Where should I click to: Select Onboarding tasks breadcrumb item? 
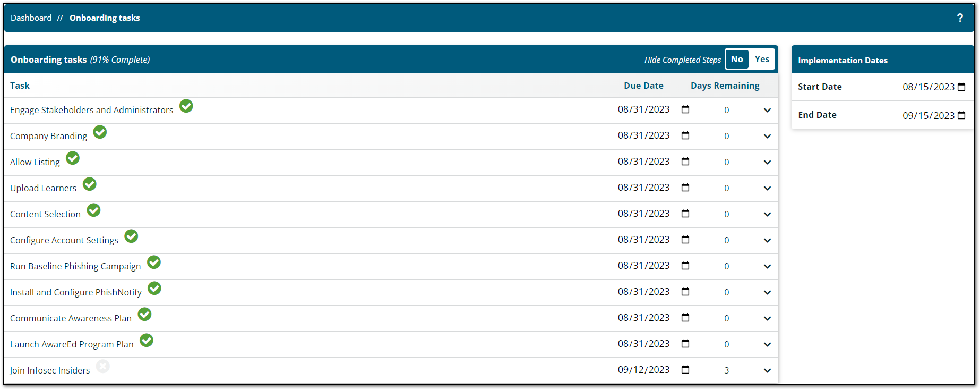click(105, 18)
